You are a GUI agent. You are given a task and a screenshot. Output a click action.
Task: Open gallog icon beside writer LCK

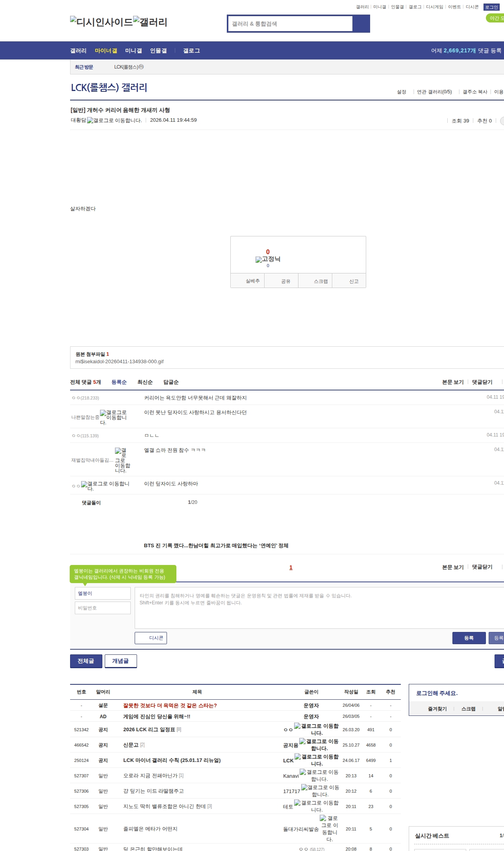(317, 760)
